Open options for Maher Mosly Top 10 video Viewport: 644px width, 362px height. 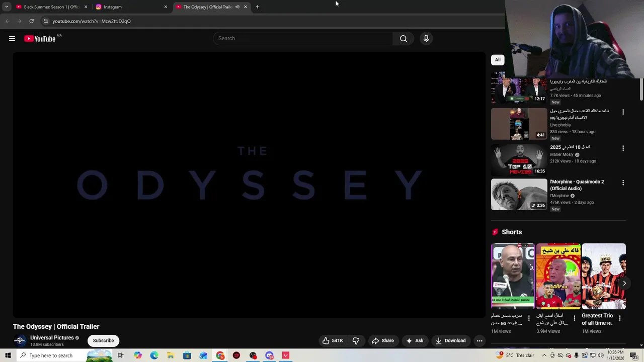coord(623,148)
